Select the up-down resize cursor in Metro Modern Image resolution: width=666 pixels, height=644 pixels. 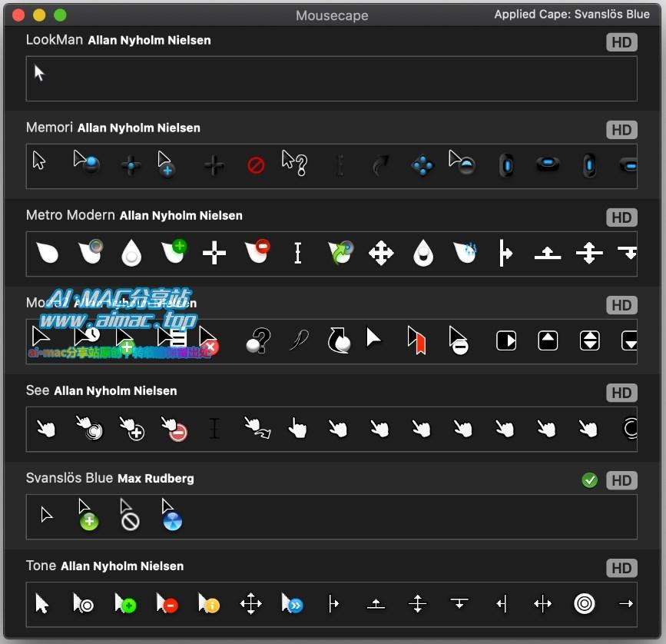click(589, 253)
